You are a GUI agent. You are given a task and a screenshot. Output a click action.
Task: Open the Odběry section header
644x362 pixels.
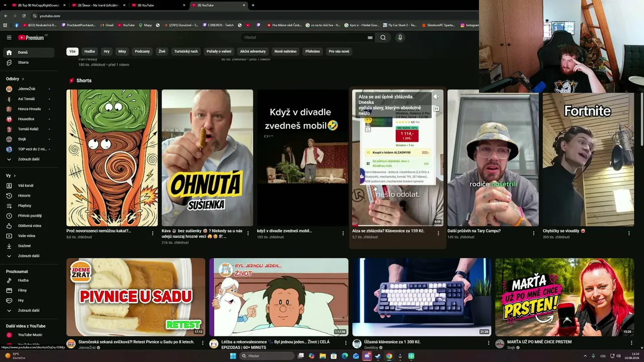[15, 79]
